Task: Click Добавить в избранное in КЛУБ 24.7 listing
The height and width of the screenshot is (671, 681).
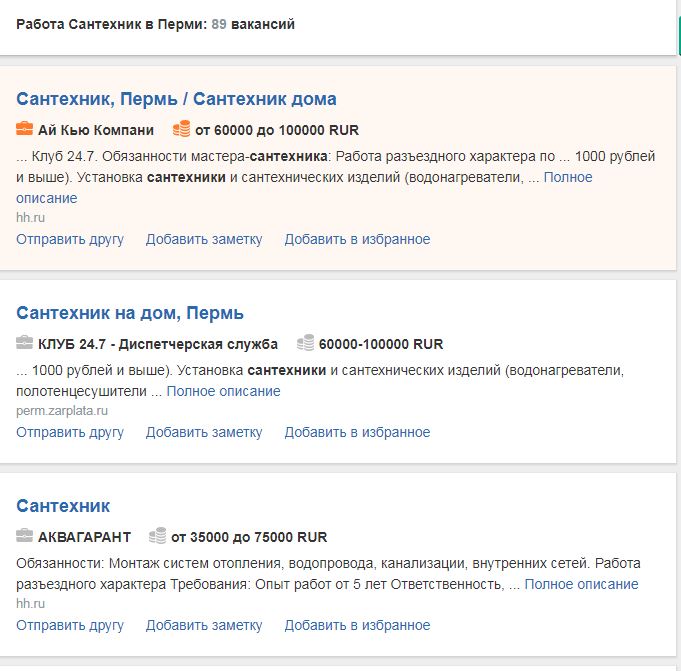Action: click(x=357, y=433)
